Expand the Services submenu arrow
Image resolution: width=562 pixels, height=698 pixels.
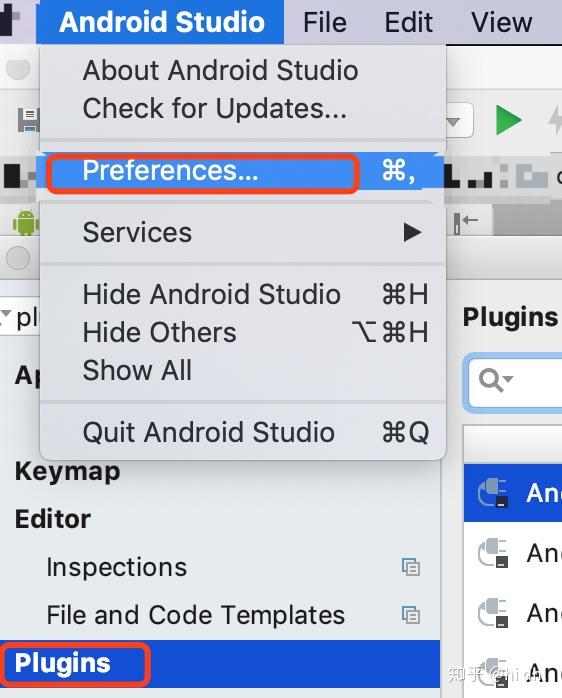(x=412, y=232)
